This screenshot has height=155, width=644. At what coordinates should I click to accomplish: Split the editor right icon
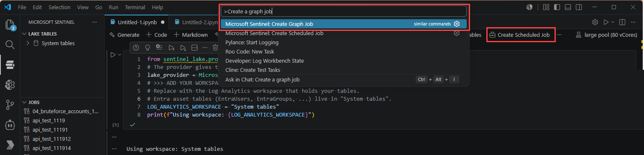pyautogui.click(x=622, y=22)
